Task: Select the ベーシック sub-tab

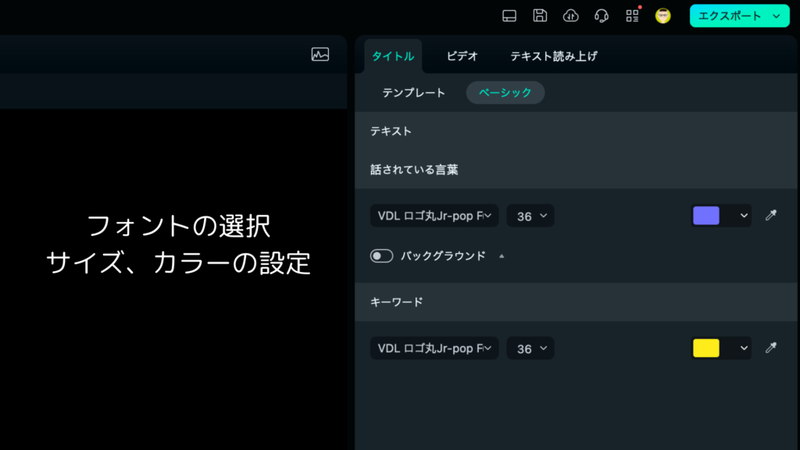Action: (x=505, y=92)
